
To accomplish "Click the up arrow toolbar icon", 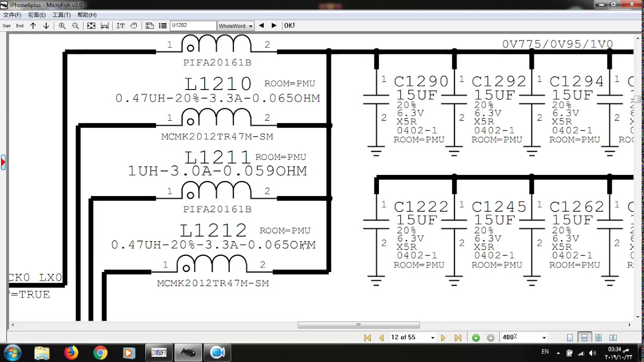I will (33, 26).
